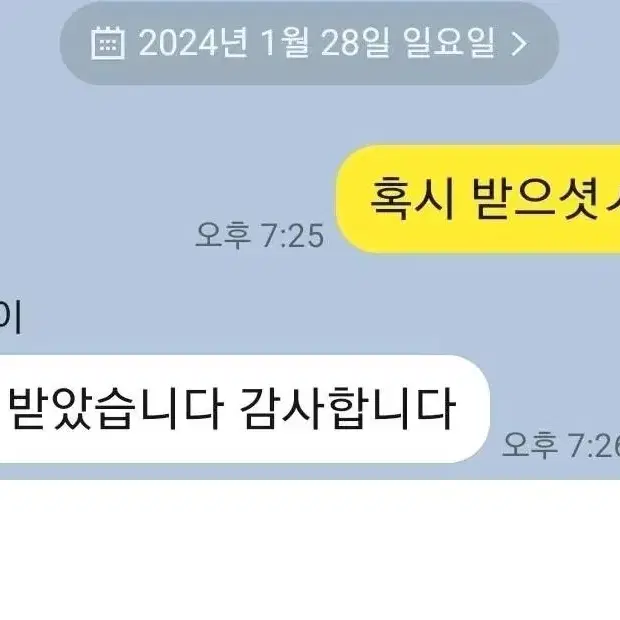Tap the word "혹시" in the yellow bubble
The image size is (620, 620).
click(x=412, y=197)
